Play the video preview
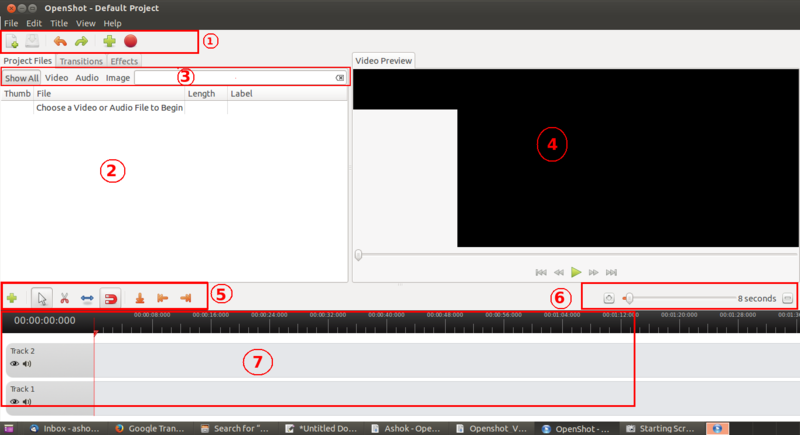The height and width of the screenshot is (435, 800). pyautogui.click(x=576, y=272)
